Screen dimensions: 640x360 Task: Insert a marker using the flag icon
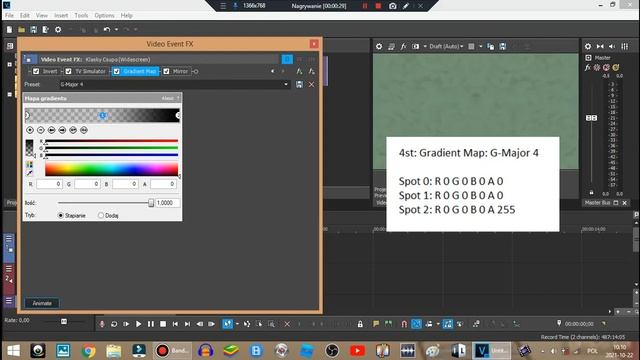(x=376, y=324)
